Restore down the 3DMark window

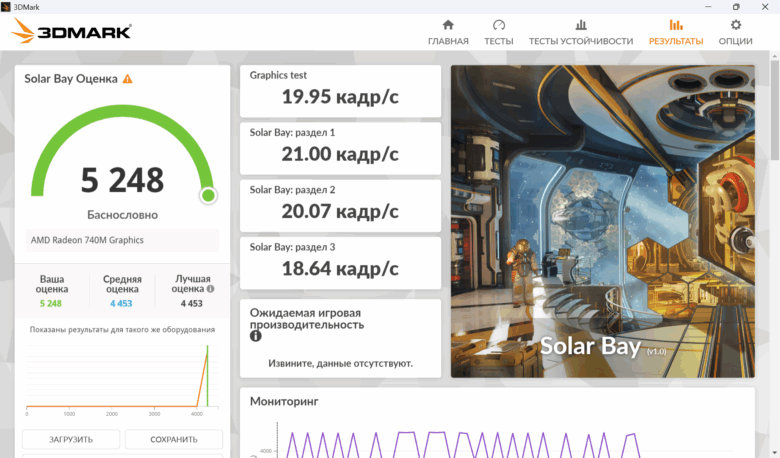(x=736, y=6)
